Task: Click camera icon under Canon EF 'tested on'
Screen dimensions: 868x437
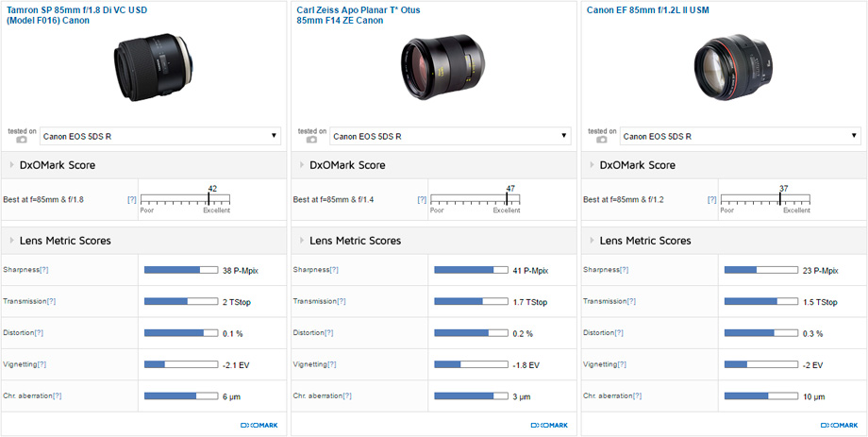Action: click(602, 140)
